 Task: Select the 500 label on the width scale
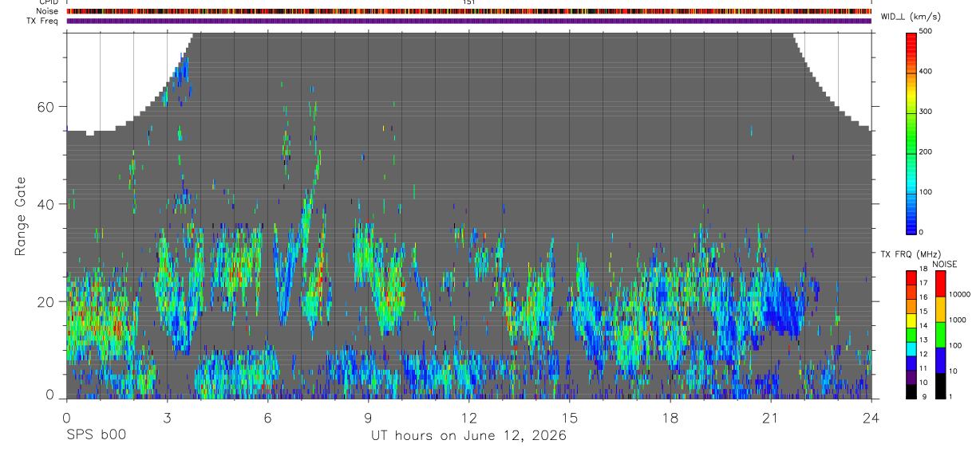pos(927,31)
